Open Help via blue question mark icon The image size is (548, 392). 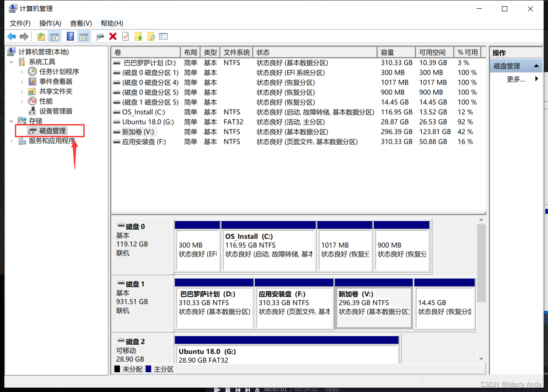click(x=70, y=37)
